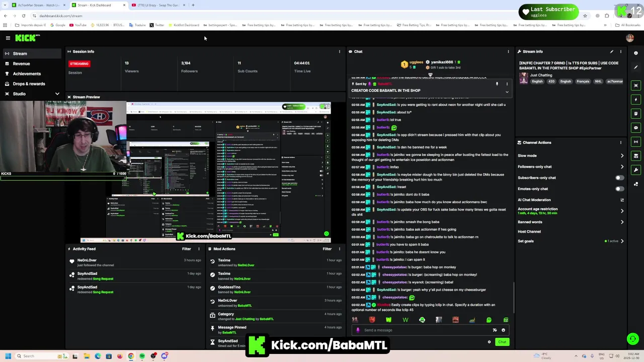
Task: Toggle wrench Stream info widget in sidebar
Action: 636,170
